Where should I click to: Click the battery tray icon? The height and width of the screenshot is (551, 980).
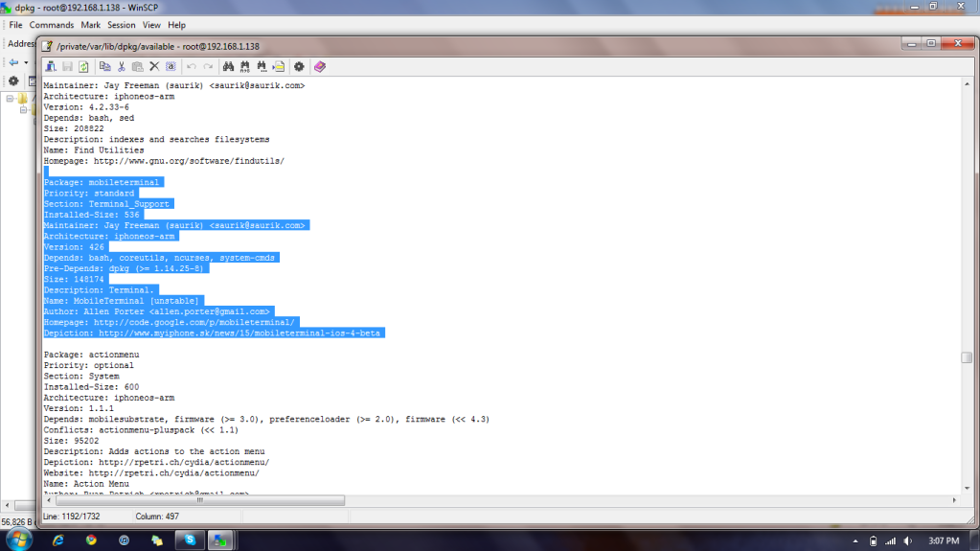pyautogui.click(x=873, y=541)
